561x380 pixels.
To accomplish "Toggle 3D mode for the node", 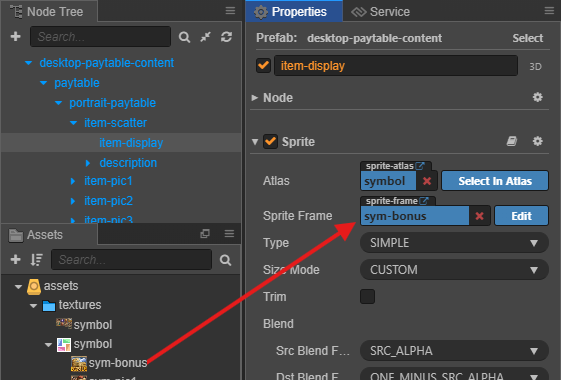I will (x=535, y=67).
